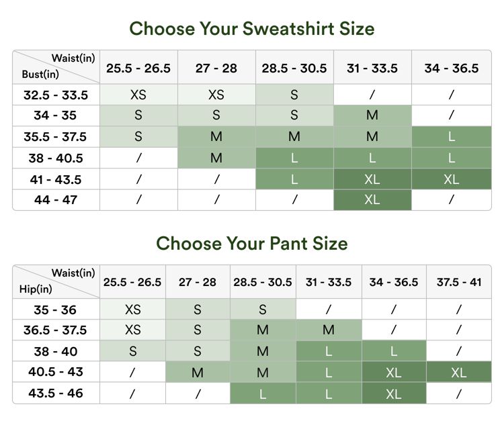Click the 35 - 36 hip row label
This screenshot has width=504, height=431.
(x=55, y=310)
